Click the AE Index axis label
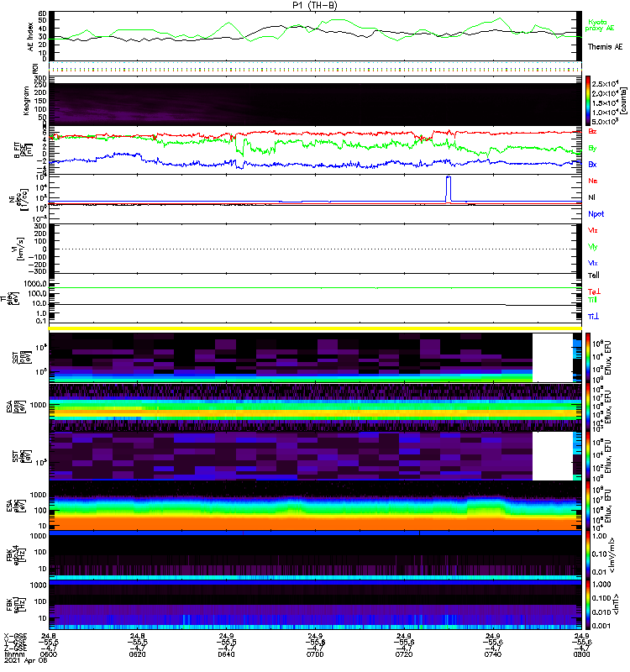Image resolution: width=630 pixels, height=672 pixels. point(30,37)
